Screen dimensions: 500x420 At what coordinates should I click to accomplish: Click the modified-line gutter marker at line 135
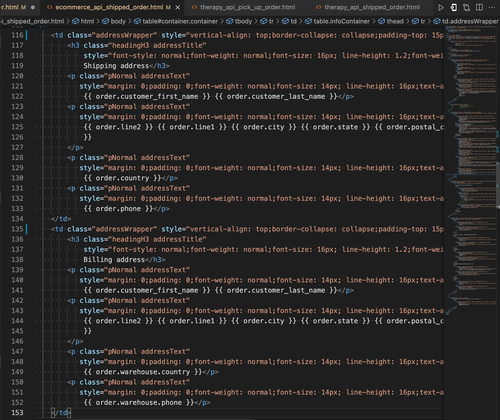click(27, 229)
